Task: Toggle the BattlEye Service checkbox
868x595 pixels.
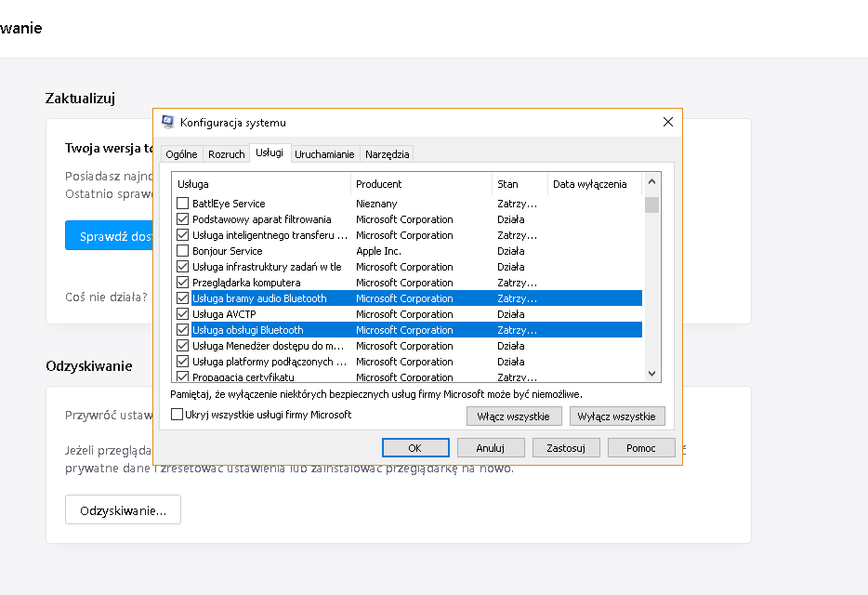Action: (183, 204)
